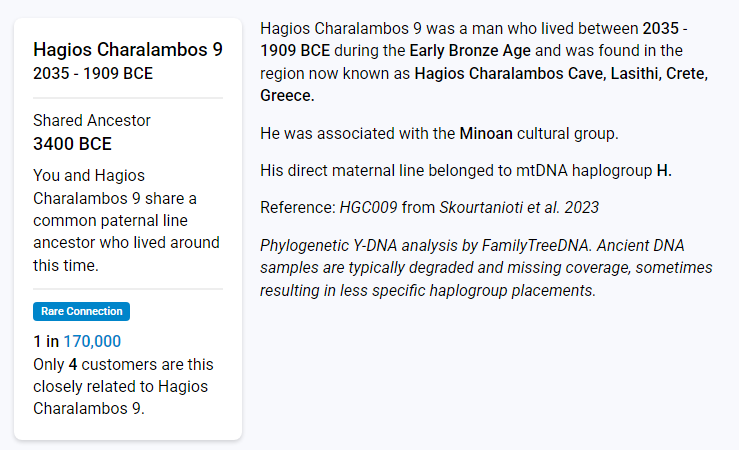Select the Hagios Charalambos 9 card heading
This screenshot has height=450, width=739.
128,49
